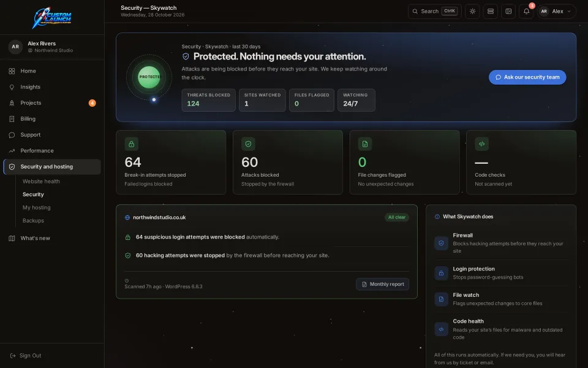This screenshot has width=588, height=368.
Task: Click the 64 suspicious login attempts row
Action: pyautogui.click(x=266, y=237)
